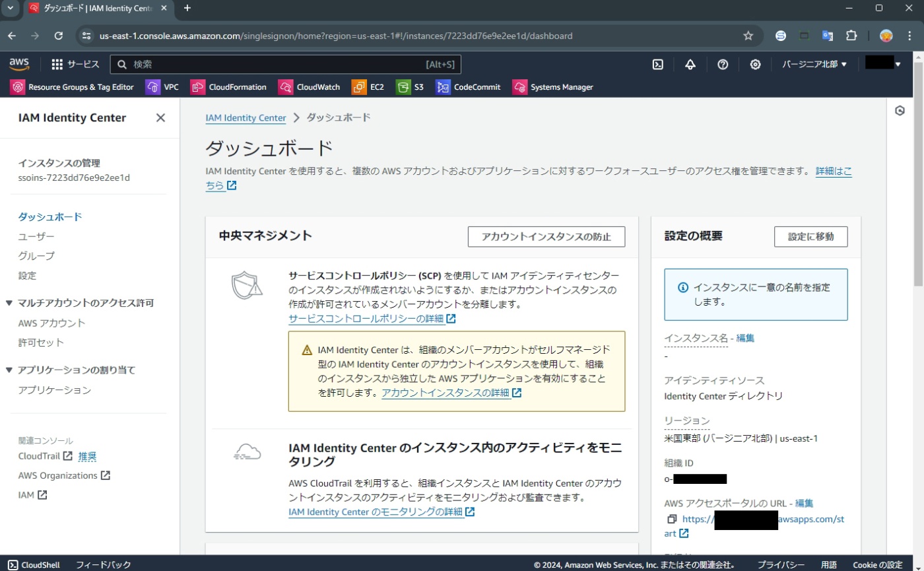Open a new browser tab
The height and width of the screenshot is (571, 924).
click(187, 8)
